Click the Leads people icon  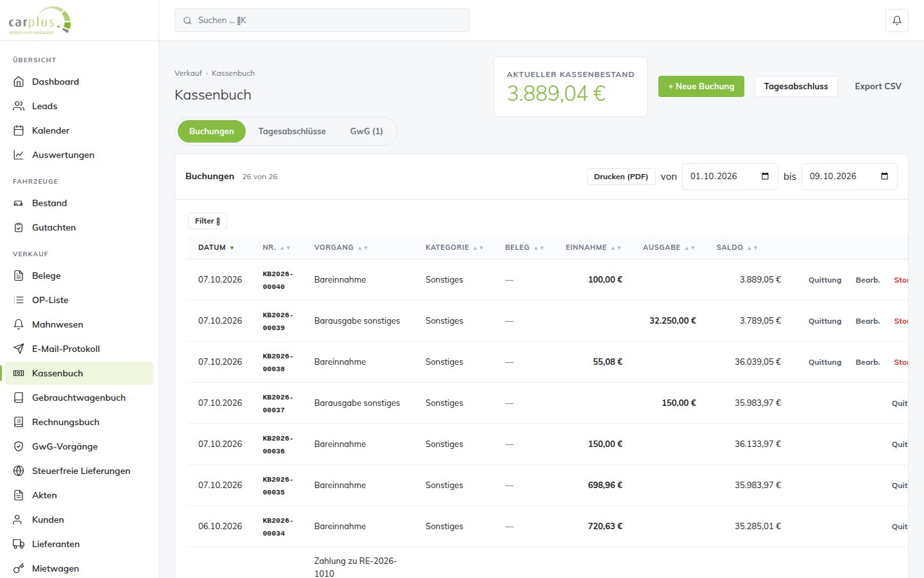(19, 106)
